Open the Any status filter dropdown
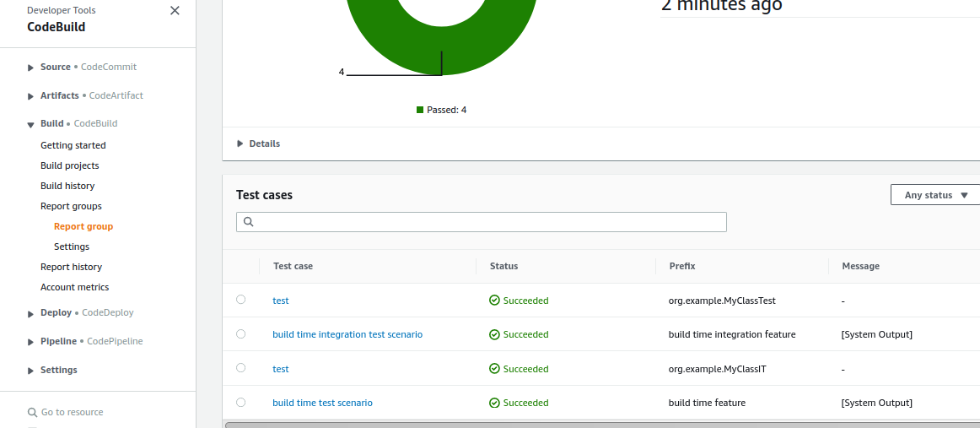This screenshot has height=428, width=980. click(935, 195)
